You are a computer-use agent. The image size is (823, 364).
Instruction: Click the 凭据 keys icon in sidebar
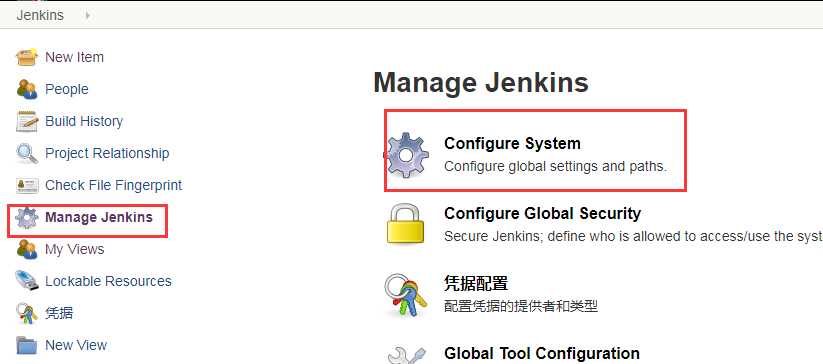(27, 313)
